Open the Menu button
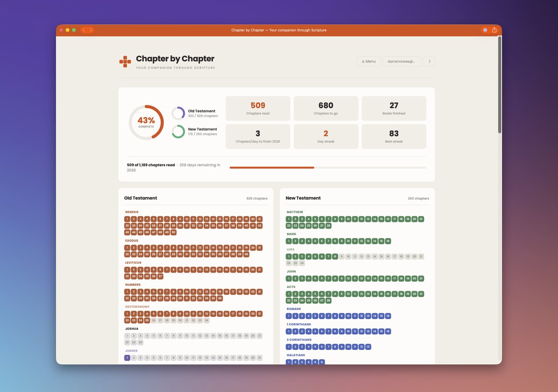The image size is (558, 392). (369, 61)
